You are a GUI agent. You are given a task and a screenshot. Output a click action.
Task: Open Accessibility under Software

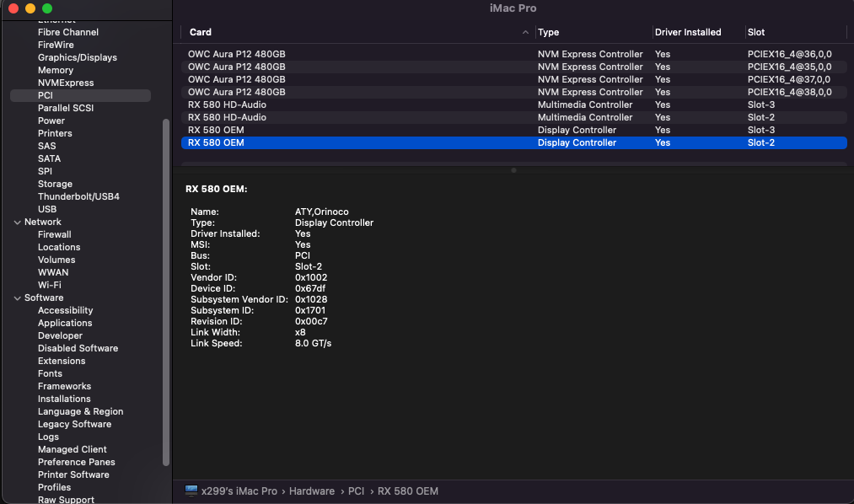(x=66, y=310)
